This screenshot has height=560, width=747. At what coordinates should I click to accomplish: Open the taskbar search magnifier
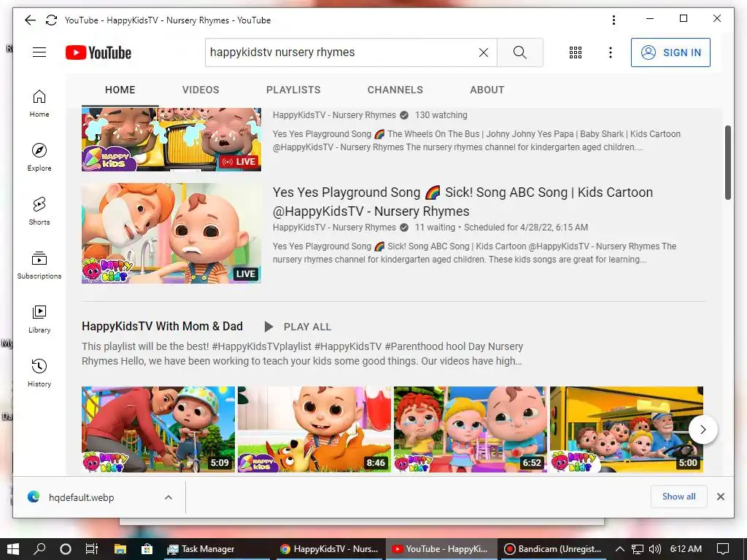point(39,549)
